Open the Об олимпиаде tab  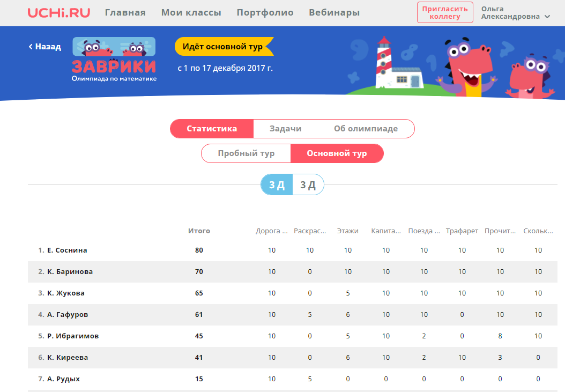click(x=366, y=129)
